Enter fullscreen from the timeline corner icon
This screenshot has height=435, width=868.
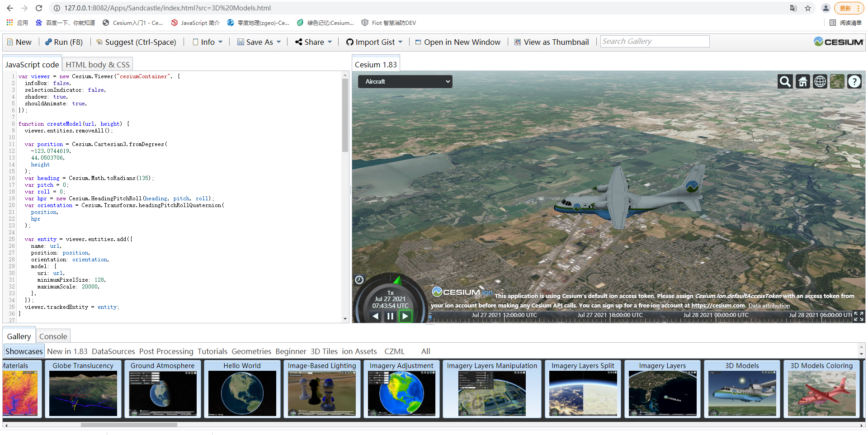858,316
